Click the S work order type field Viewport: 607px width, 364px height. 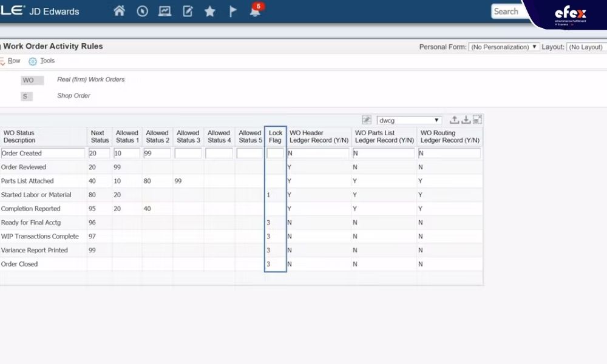click(26, 96)
